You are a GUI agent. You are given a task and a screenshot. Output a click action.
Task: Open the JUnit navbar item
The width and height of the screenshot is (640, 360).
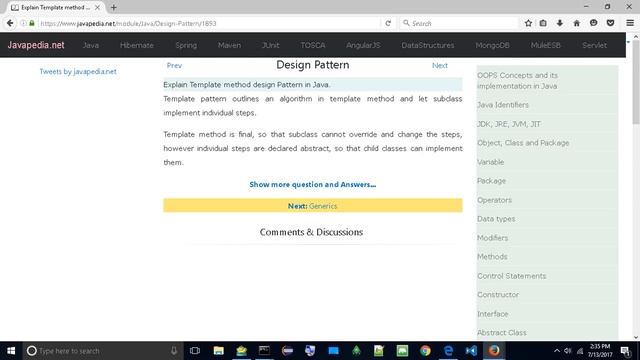pos(271,45)
